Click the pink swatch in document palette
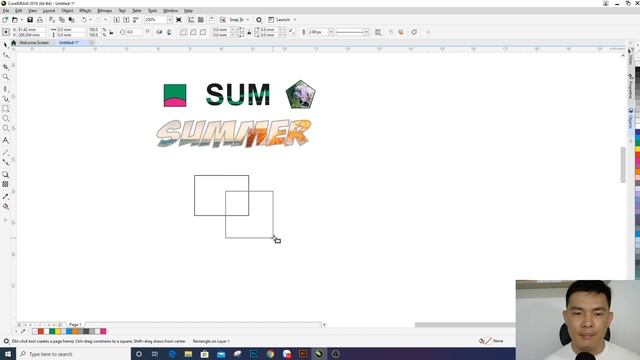 [103, 331]
